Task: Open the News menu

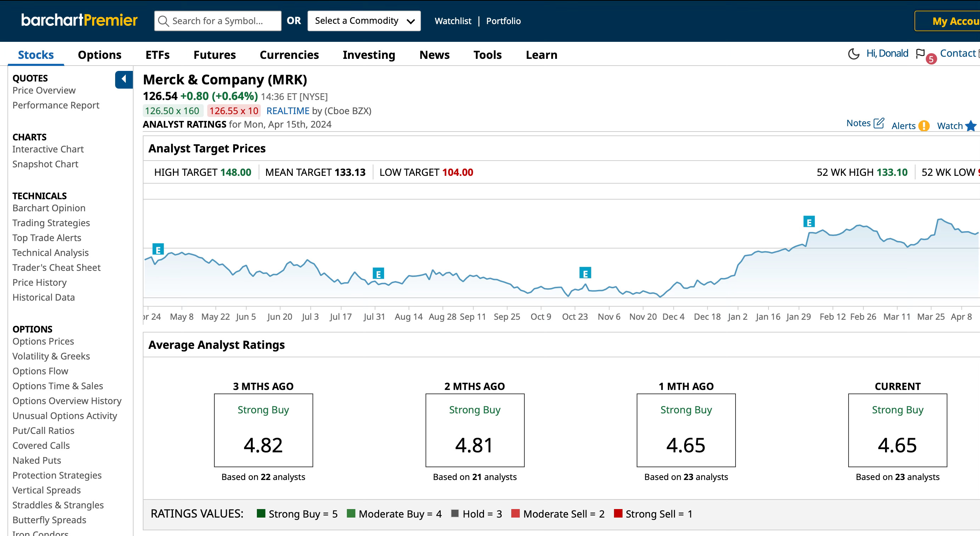Action: coord(434,55)
